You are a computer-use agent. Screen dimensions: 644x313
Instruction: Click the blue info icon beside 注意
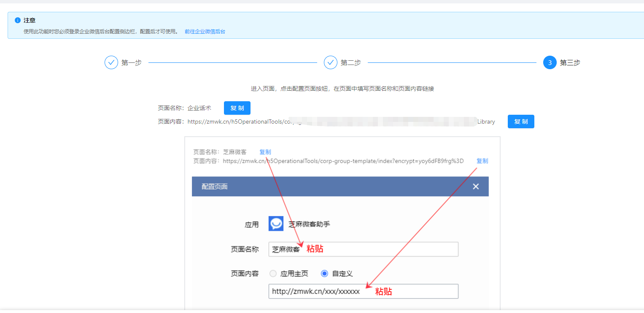(x=18, y=20)
